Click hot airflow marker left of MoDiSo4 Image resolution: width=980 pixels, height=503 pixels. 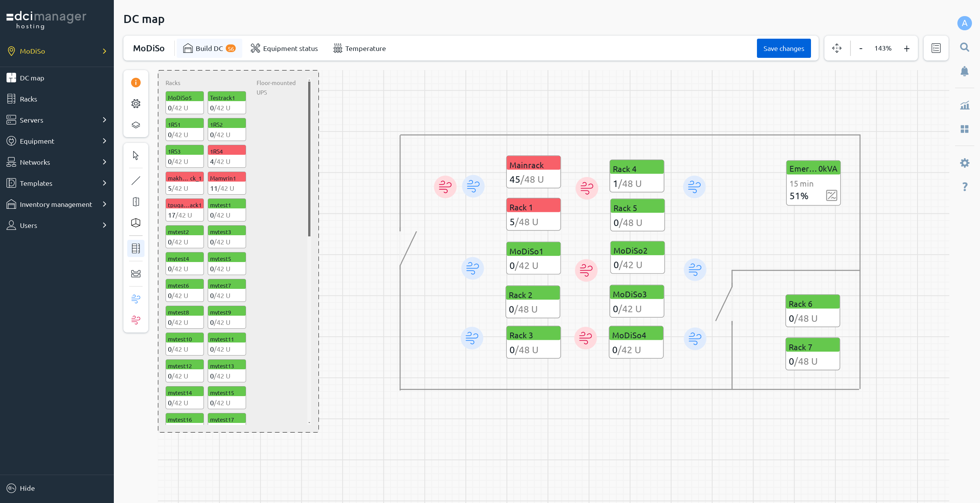pos(585,338)
